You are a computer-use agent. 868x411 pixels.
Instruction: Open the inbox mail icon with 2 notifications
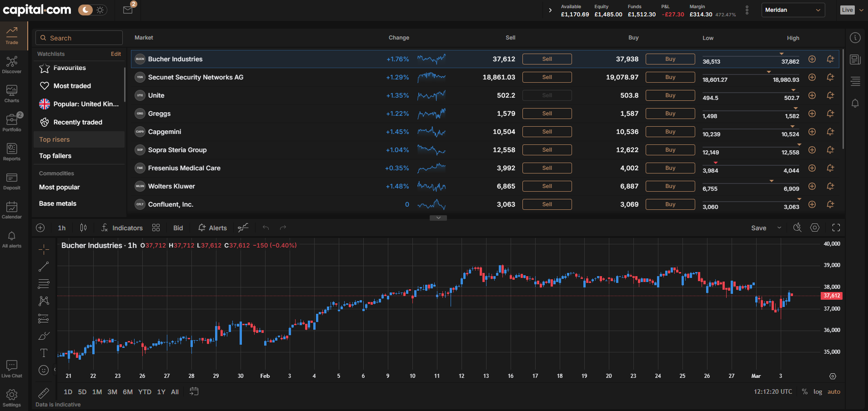point(127,10)
